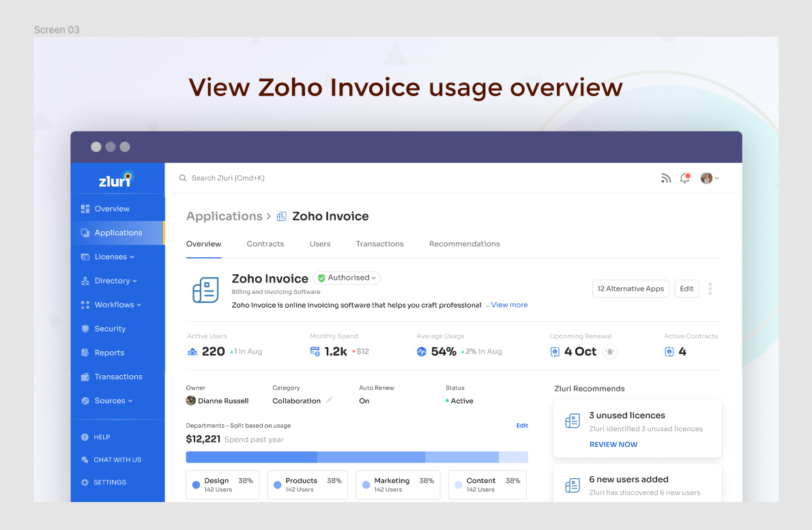Toggle the renewal reminder bell

coord(610,352)
